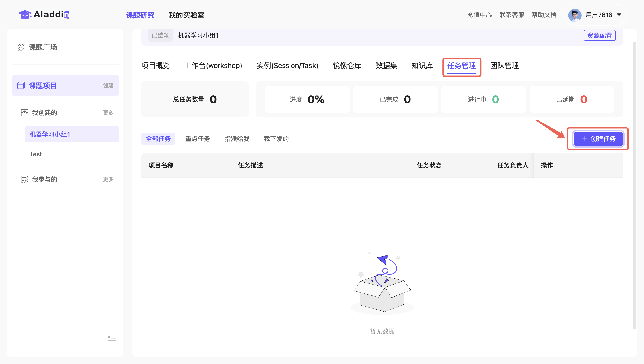Open 课题广场 from the sidebar icon
The height and width of the screenshot is (364, 644).
pos(21,47)
